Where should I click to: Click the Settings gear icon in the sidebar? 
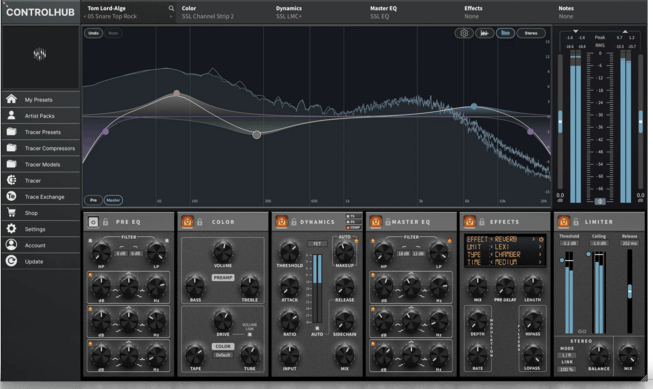(11, 229)
